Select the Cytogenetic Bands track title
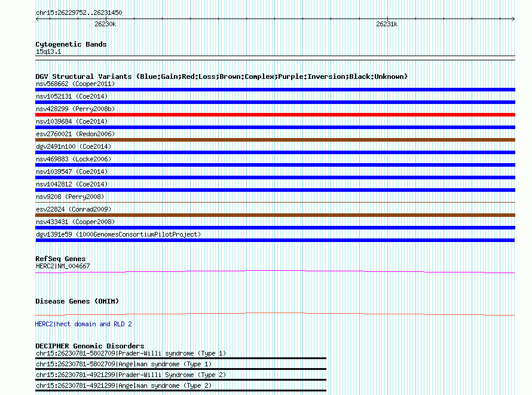The image size is (532, 395). pyautogui.click(x=71, y=44)
